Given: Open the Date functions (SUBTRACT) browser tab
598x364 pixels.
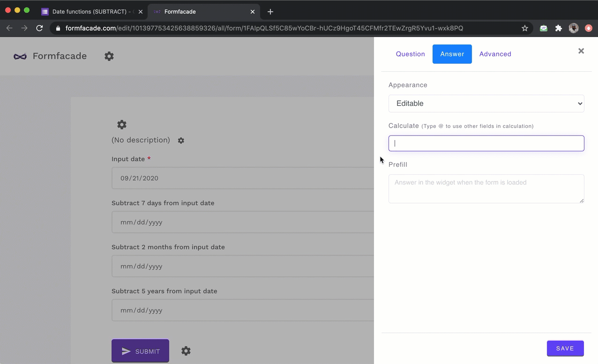Looking at the screenshot, I should 91,11.
